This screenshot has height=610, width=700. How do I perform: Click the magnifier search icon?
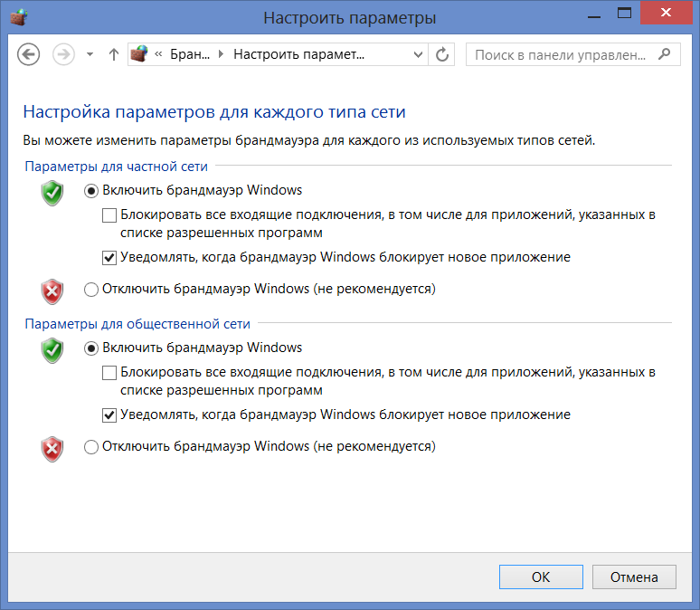665,54
